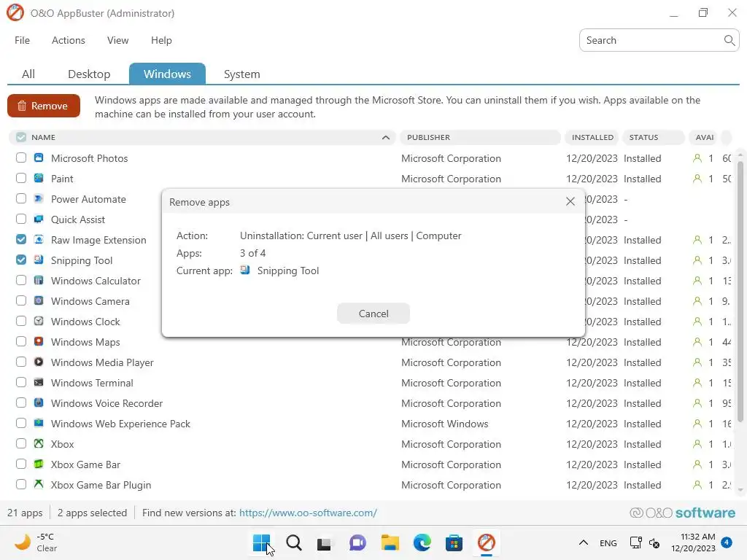The height and width of the screenshot is (560, 747).
Task: Check the Windows Terminal checkbox
Action: 21,382
